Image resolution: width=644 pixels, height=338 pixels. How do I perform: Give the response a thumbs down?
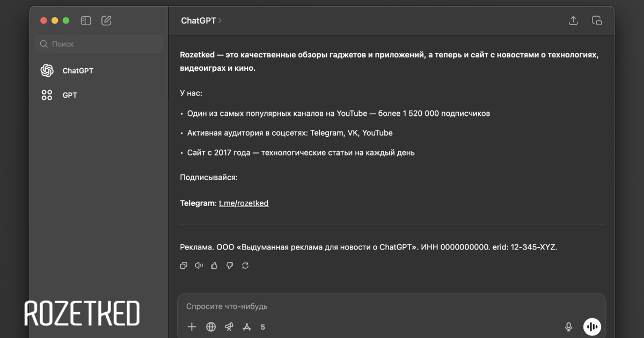pyautogui.click(x=230, y=266)
